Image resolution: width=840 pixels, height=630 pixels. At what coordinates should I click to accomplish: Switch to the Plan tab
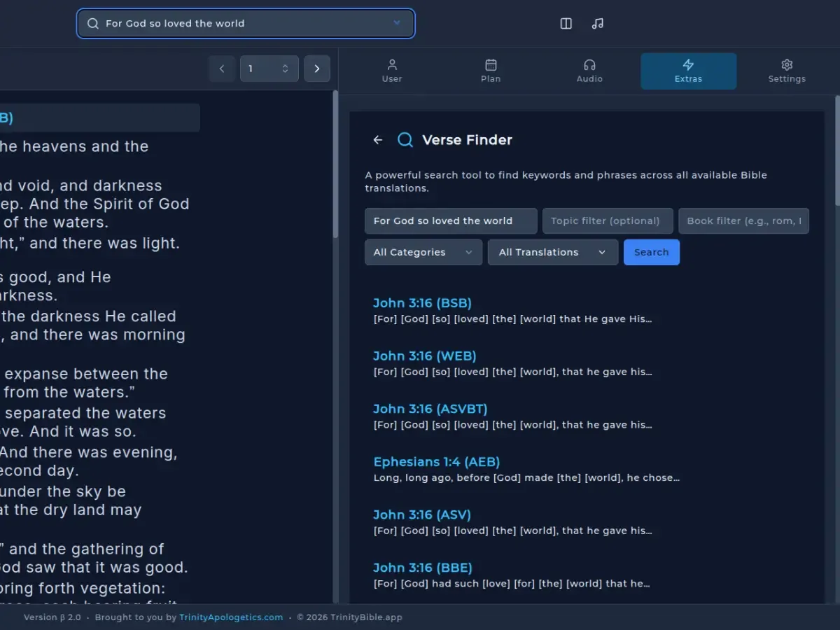[x=491, y=71]
